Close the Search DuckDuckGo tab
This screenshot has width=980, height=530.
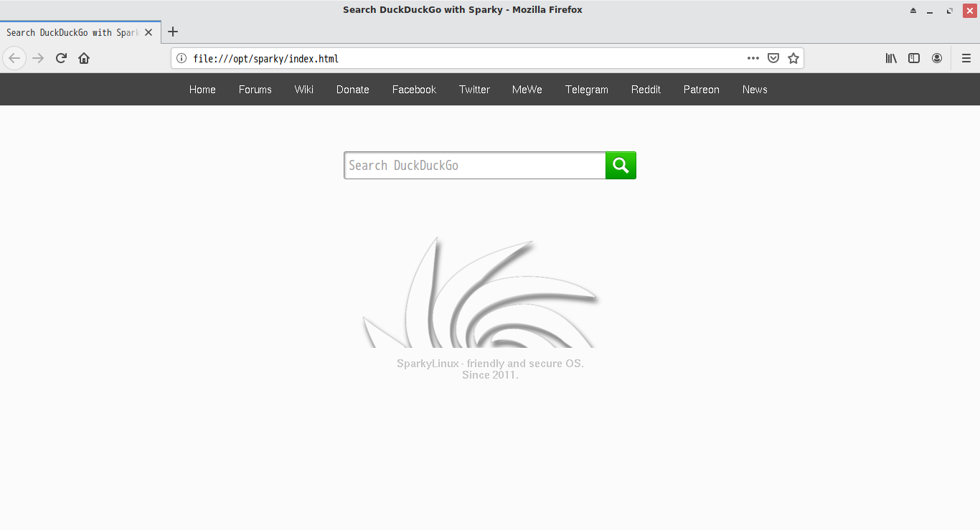tap(149, 32)
